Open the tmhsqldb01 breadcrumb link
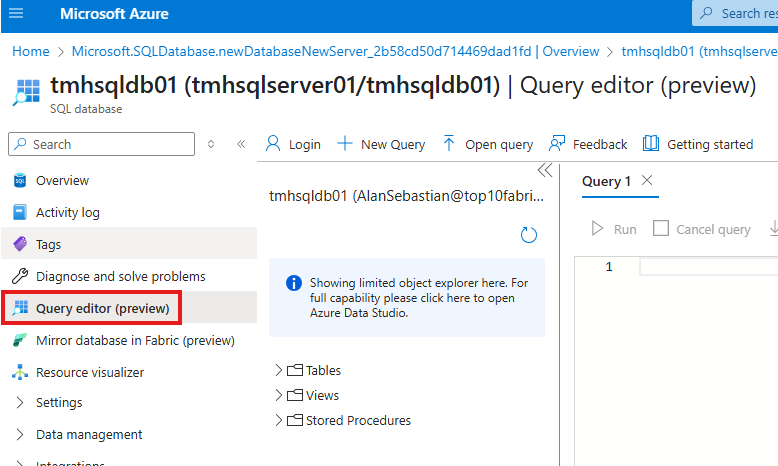Screen dimensions: 778x466 click(700, 52)
